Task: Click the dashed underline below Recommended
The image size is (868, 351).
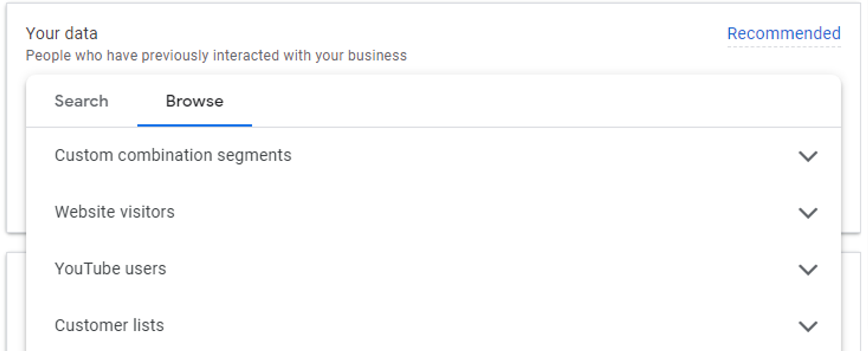Action: pyautogui.click(x=784, y=46)
